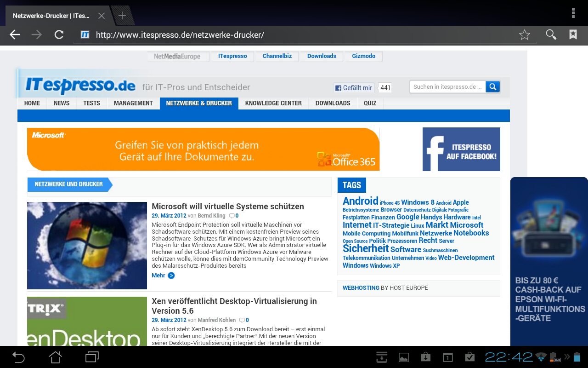Open the NEWS menu item
The width and height of the screenshot is (588, 368).
(x=62, y=103)
